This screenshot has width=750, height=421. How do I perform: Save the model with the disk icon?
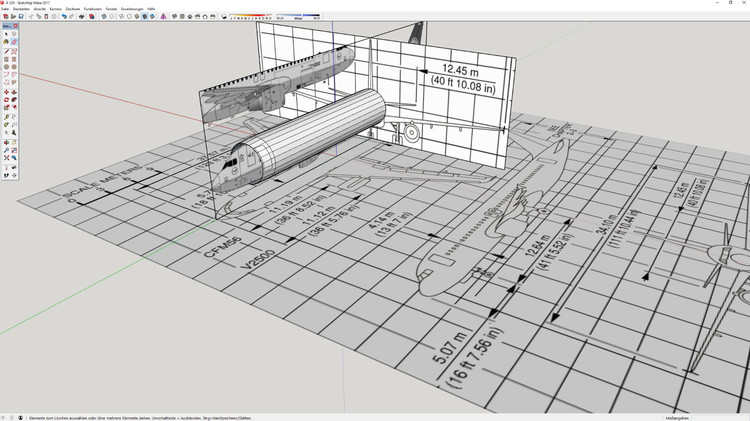pos(21,17)
